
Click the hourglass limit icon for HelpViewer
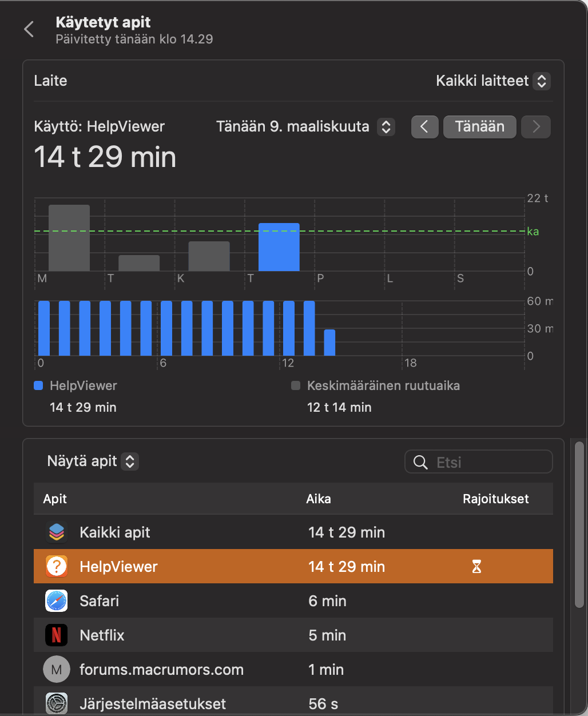(476, 566)
